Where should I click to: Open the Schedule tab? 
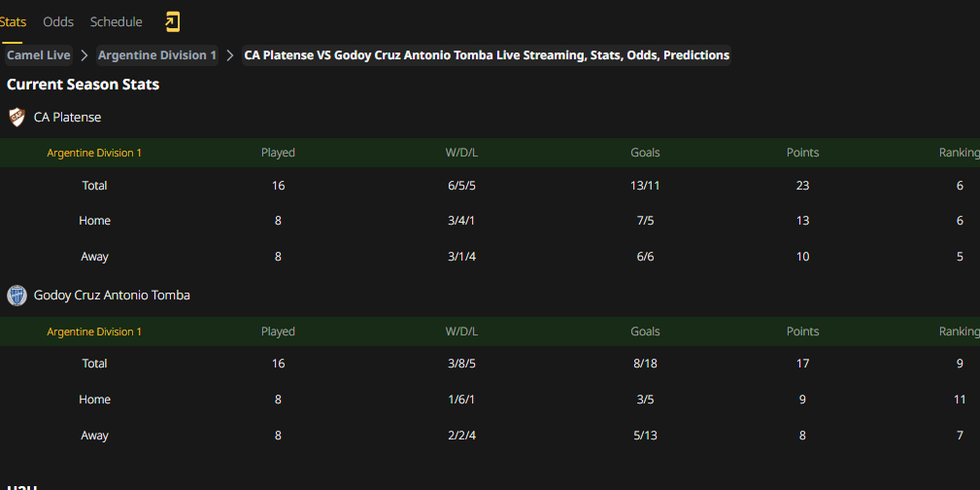coord(117,22)
